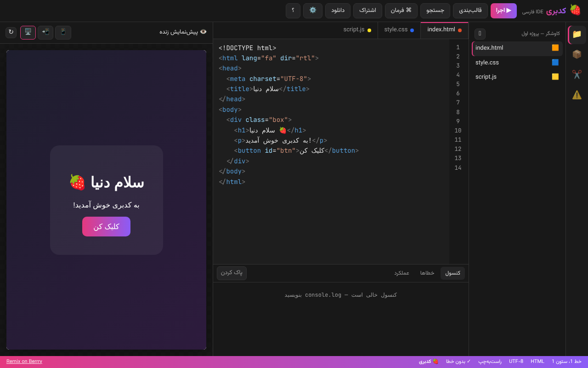Image resolution: width=588 pixels, height=368 pixels.
Task: Click the blue icon beside style.css
Action: pyautogui.click(x=555, y=63)
